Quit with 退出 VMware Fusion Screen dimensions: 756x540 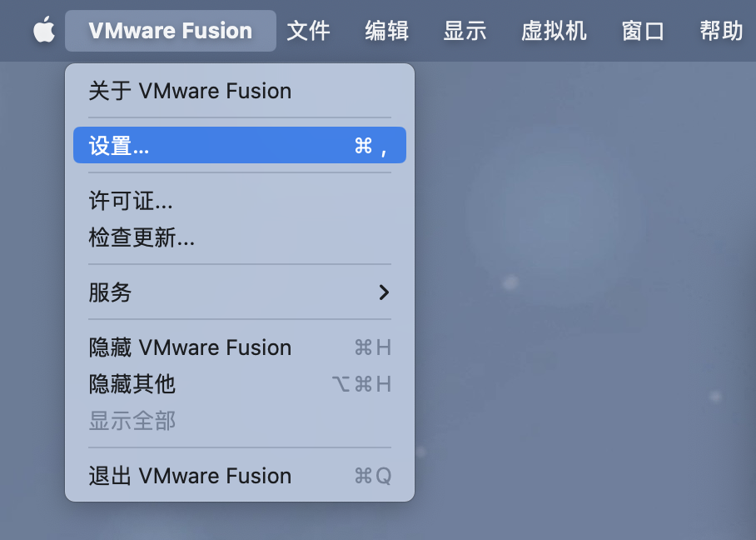click(x=190, y=476)
